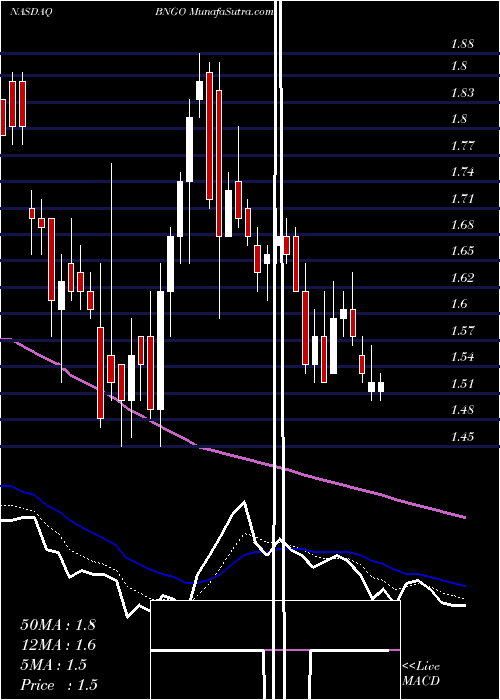Screen dimensions: 500x700
Task: Click the 1.68 price axis label
Action: (x=462, y=225)
